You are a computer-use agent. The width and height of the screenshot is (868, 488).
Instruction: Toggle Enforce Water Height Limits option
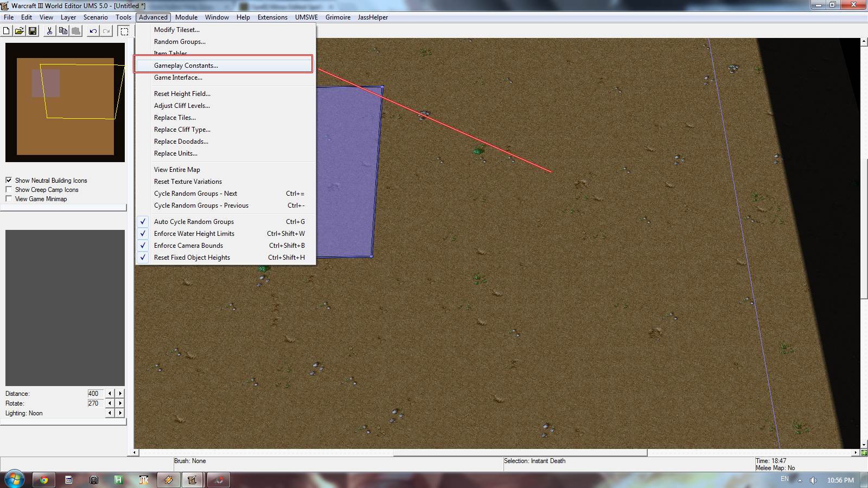tap(225, 234)
